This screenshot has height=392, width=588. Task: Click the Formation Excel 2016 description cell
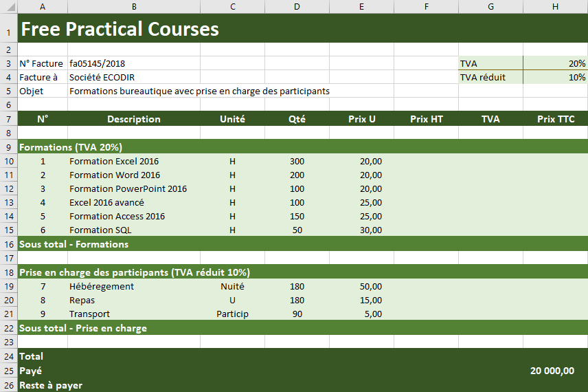(x=114, y=161)
